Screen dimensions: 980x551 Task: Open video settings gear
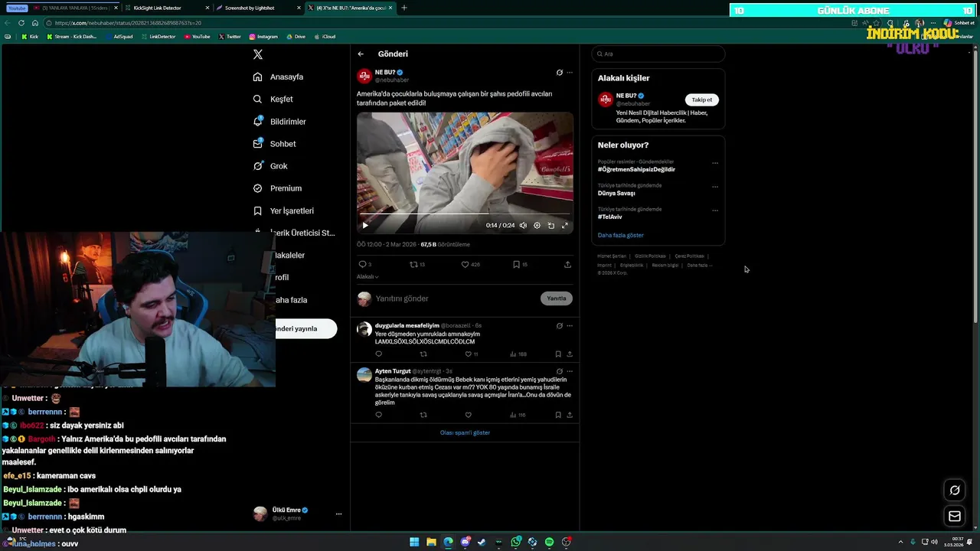(537, 225)
